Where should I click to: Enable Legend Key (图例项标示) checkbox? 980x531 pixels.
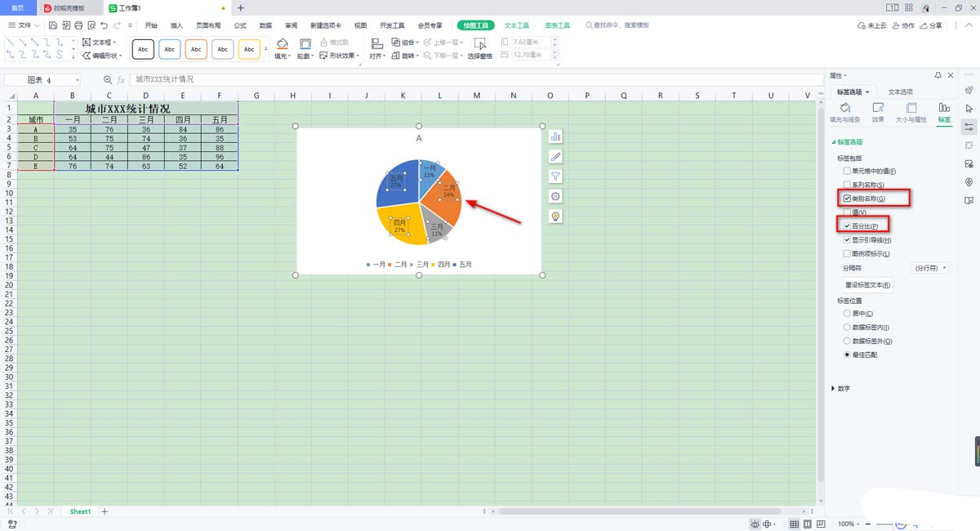coord(847,254)
